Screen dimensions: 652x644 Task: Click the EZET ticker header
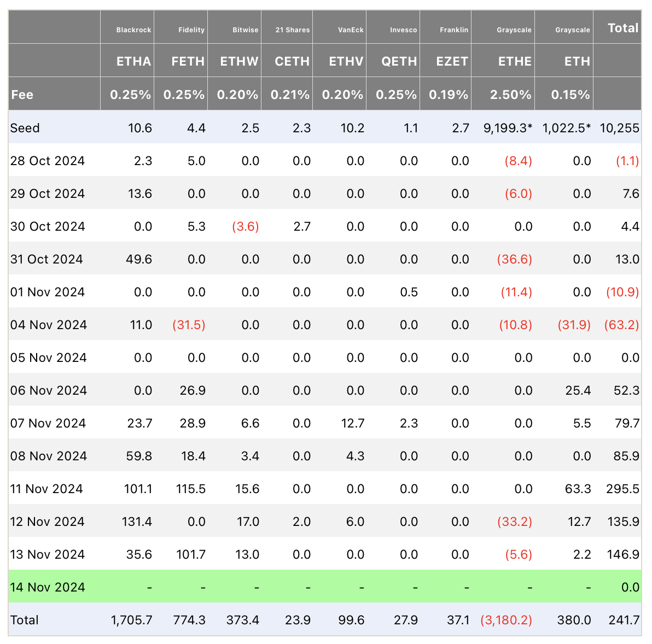pyautogui.click(x=452, y=61)
